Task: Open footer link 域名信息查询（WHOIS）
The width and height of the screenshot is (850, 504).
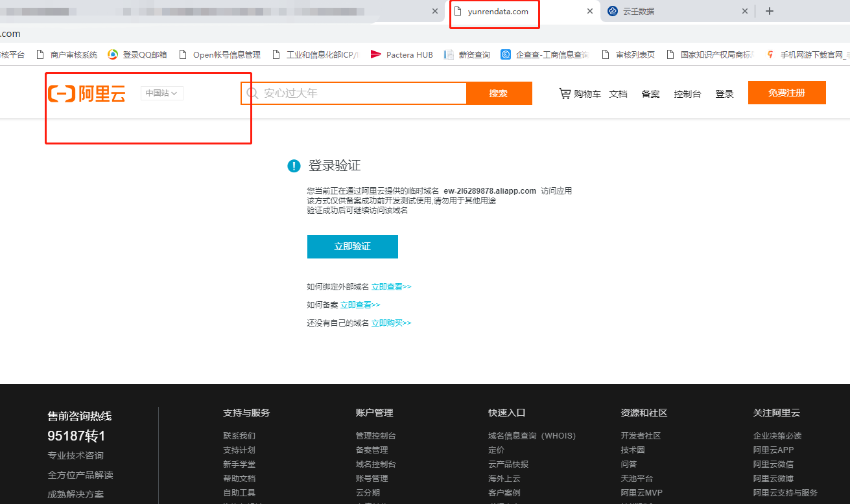Action: click(532, 436)
